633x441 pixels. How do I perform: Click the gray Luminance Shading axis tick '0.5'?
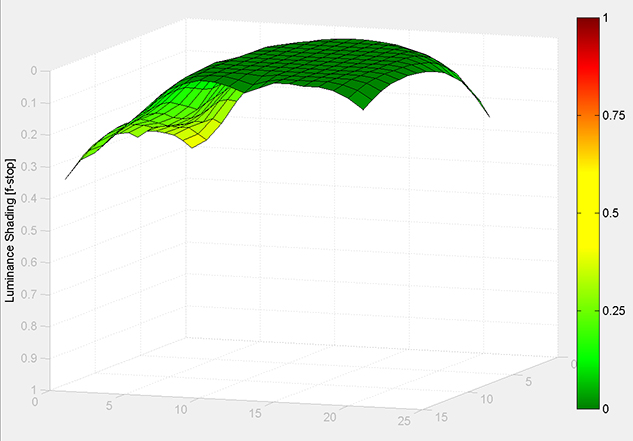[x=28, y=230]
